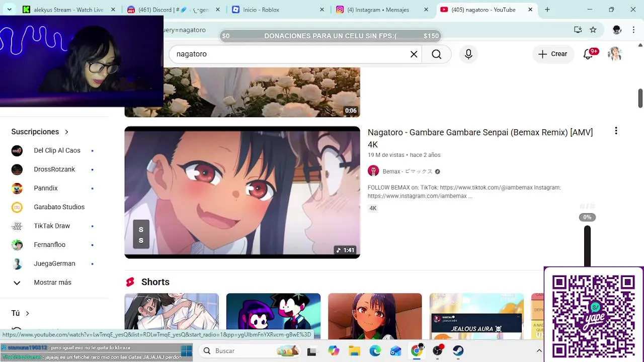
Task: Open OBS Studio on taskbar
Action: tap(438, 350)
